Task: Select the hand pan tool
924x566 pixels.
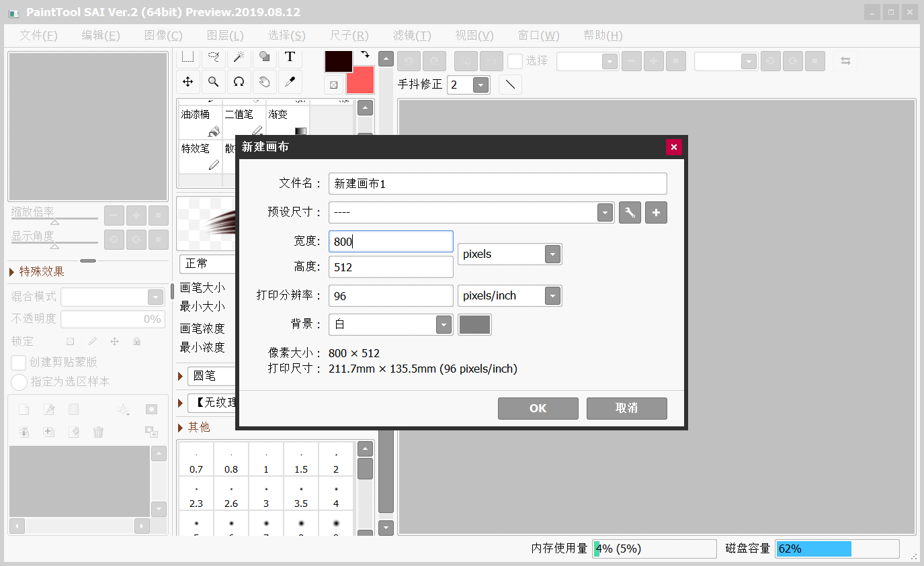Action: point(265,82)
